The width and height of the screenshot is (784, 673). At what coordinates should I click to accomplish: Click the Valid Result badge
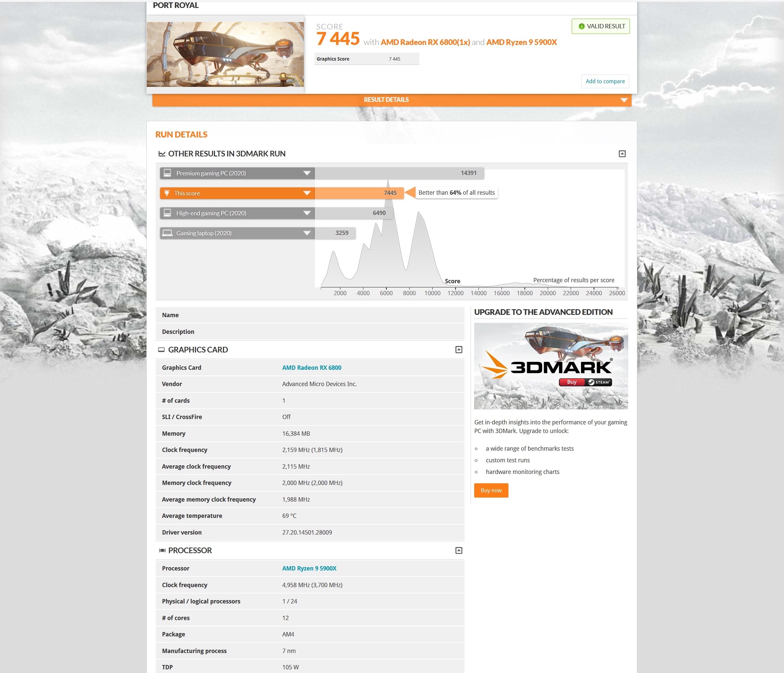point(601,27)
